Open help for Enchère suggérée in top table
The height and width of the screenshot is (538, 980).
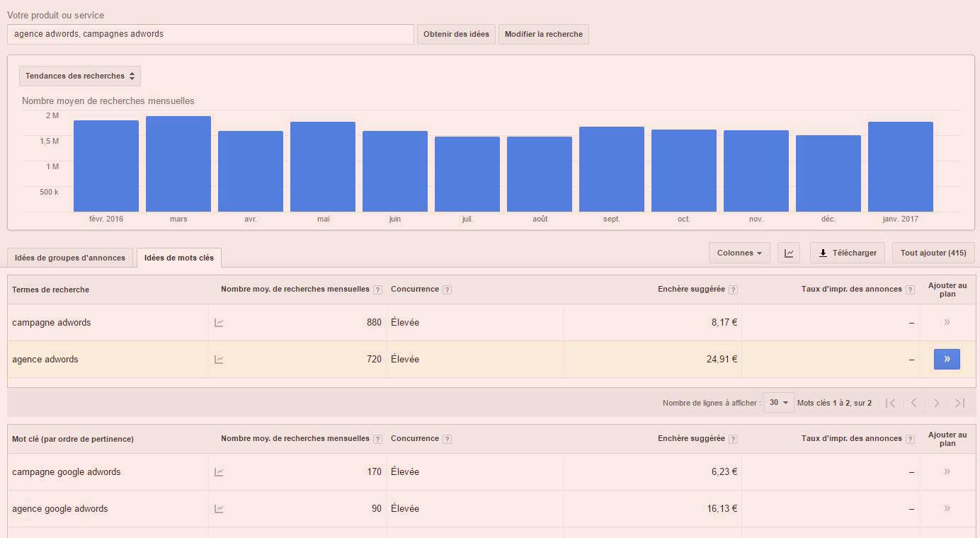pos(733,290)
